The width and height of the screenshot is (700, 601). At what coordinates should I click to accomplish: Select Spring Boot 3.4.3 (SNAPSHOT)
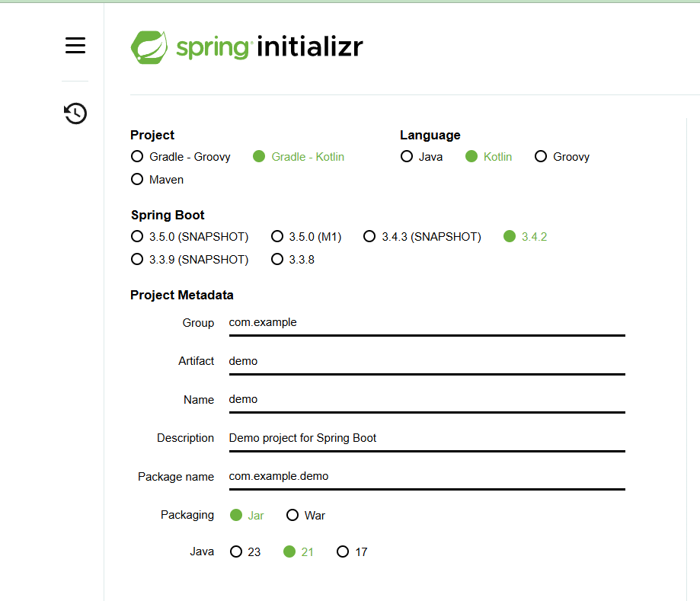point(369,236)
